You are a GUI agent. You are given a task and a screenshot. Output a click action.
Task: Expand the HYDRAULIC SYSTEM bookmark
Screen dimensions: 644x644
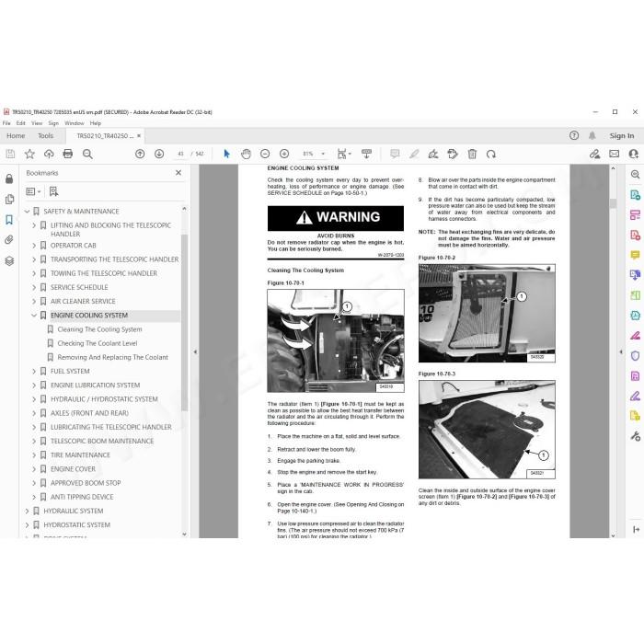(x=27, y=511)
